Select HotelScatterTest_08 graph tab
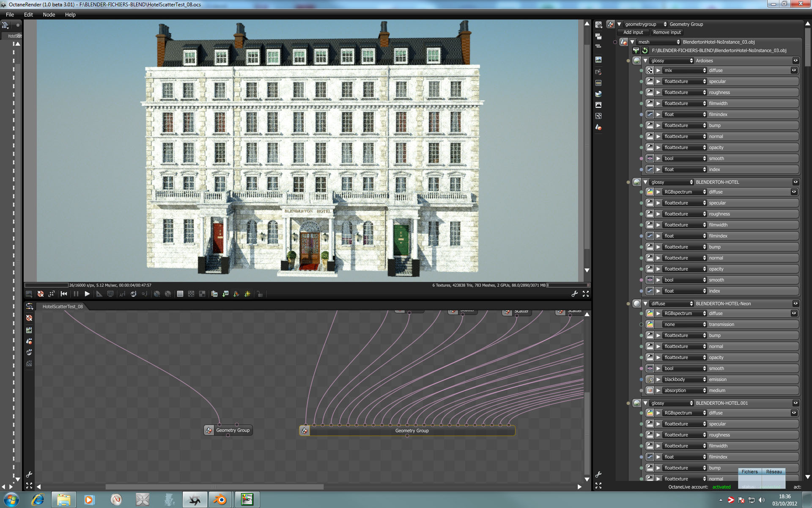This screenshot has width=812, height=508. point(63,306)
